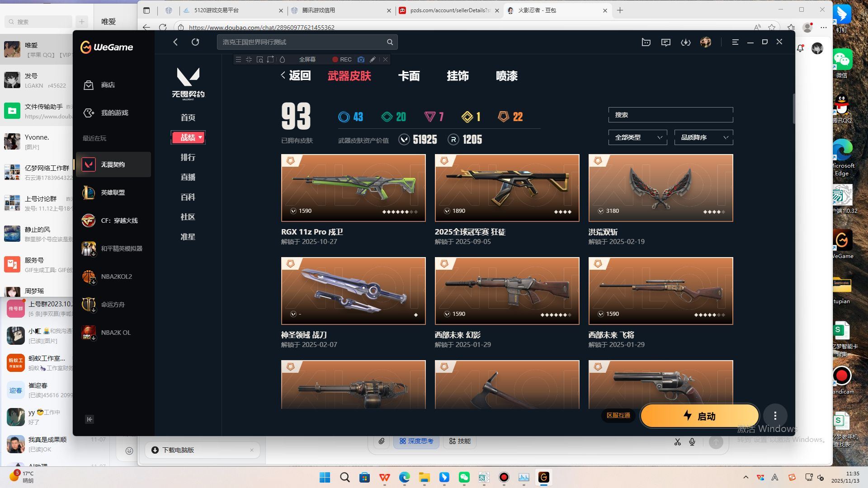Select 英雄联盟 in the game list
868x488 pixels.
(113, 192)
